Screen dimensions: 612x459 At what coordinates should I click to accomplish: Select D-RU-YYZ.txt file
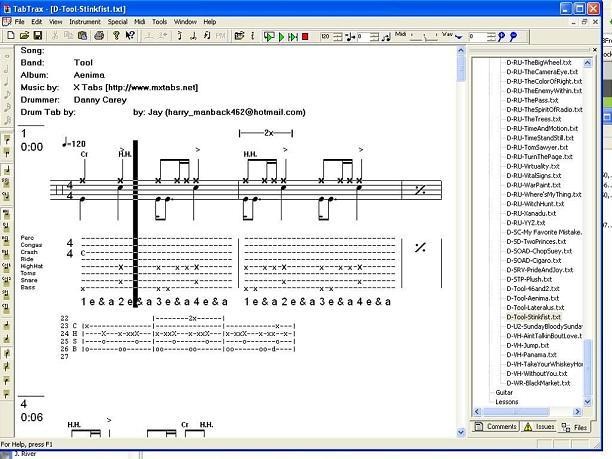[526, 223]
